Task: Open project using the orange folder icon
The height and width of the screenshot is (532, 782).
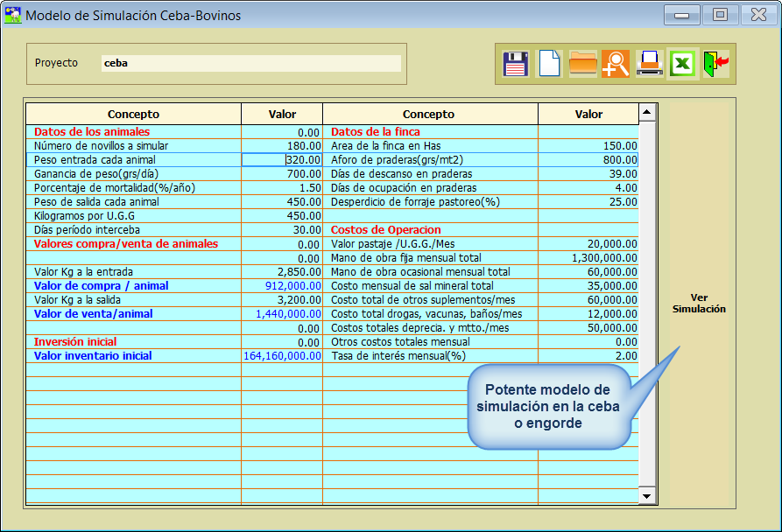Action: (x=582, y=64)
